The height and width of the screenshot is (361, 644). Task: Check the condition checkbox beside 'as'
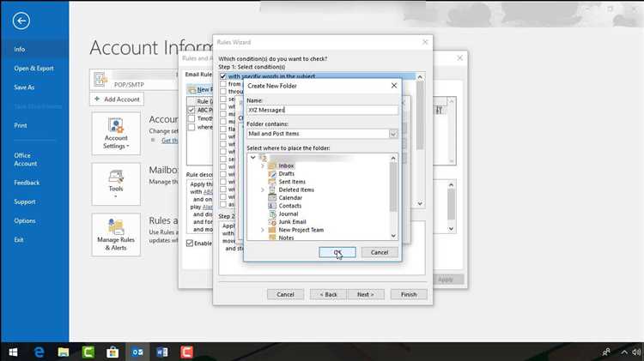click(223, 204)
